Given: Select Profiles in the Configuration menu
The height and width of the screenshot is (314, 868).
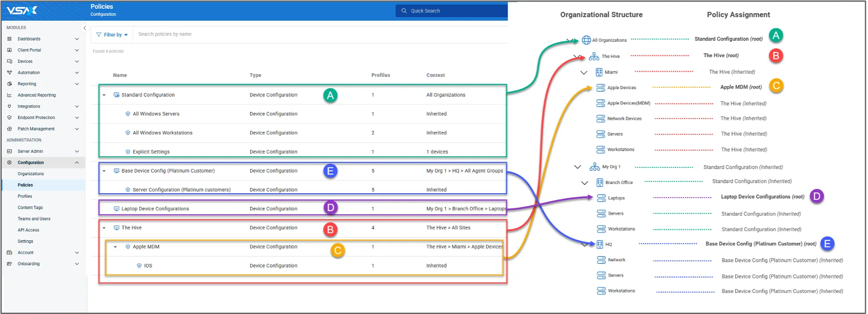Looking at the screenshot, I should (25, 196).
